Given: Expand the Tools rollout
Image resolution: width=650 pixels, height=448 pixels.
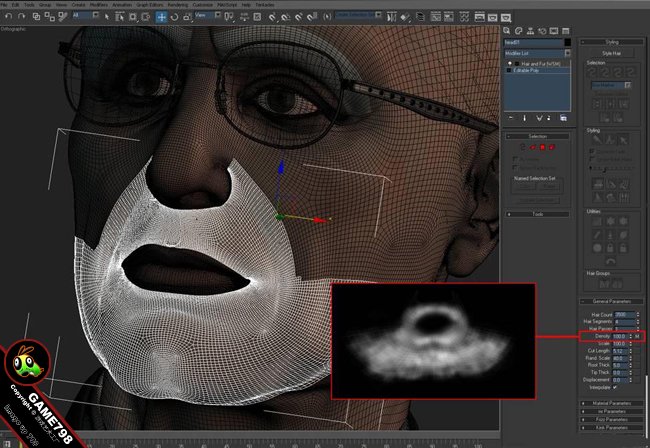Looking at the screenshot, I should 537,214.
